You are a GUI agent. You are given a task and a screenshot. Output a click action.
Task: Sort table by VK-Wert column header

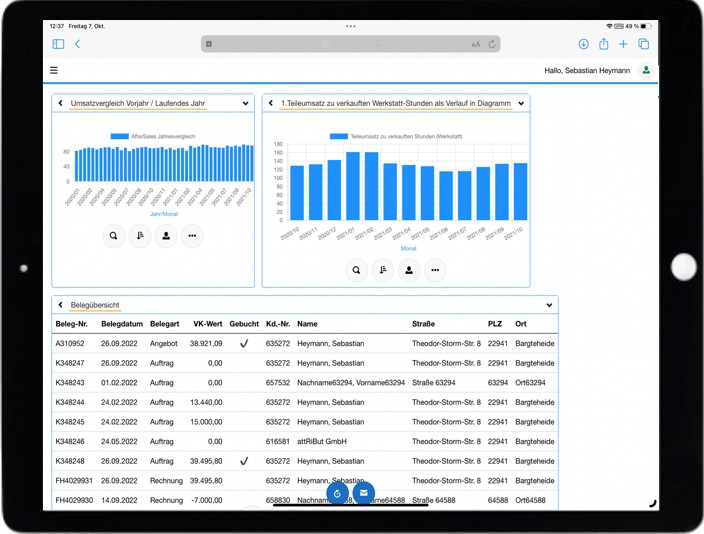pyautogui.click(x=207, y=324)
